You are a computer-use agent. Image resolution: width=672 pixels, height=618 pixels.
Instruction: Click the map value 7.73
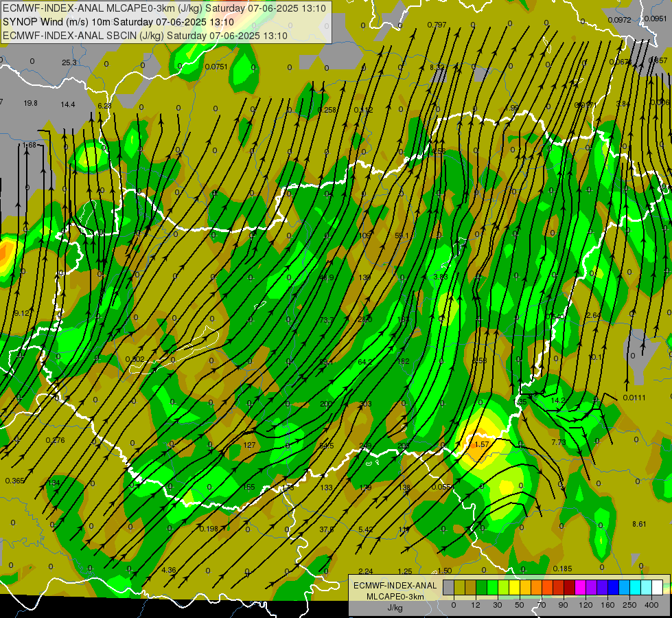click(x=559, y=442)
